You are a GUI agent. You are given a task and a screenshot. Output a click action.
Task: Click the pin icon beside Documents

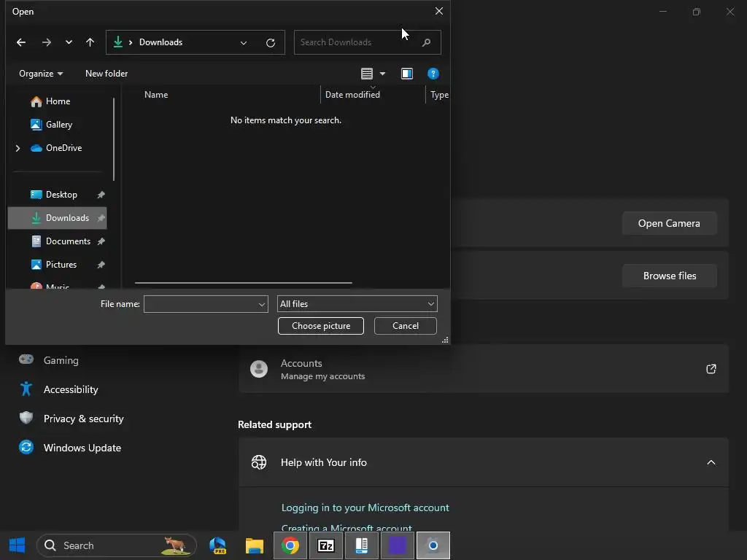pos(101,241)
